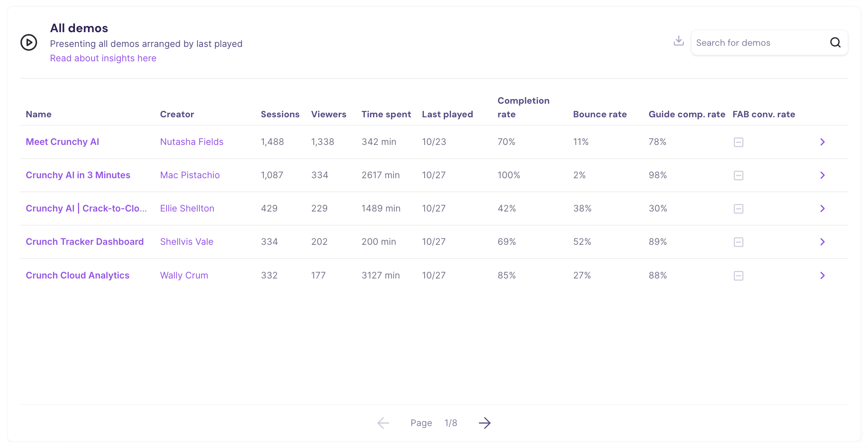Click the play circle icon beside All demos
The width and height of the screenshot is (868, 448).
click(x=29, y=42)
